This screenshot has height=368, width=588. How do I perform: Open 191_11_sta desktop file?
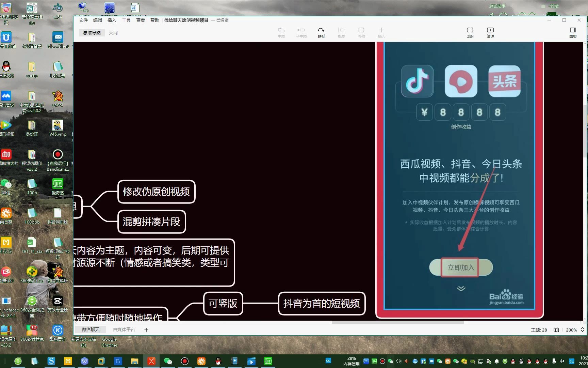(x=32, y=245)
